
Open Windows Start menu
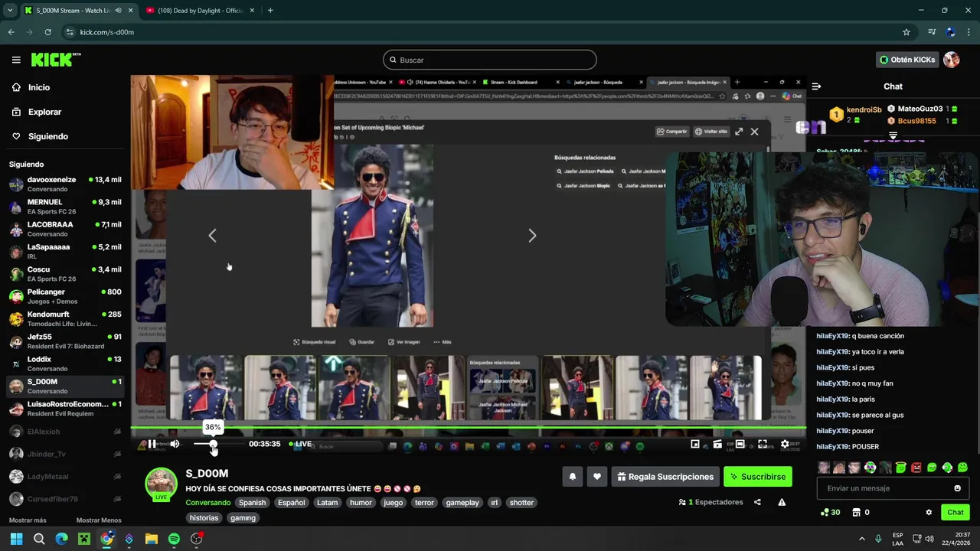(16, 539)
